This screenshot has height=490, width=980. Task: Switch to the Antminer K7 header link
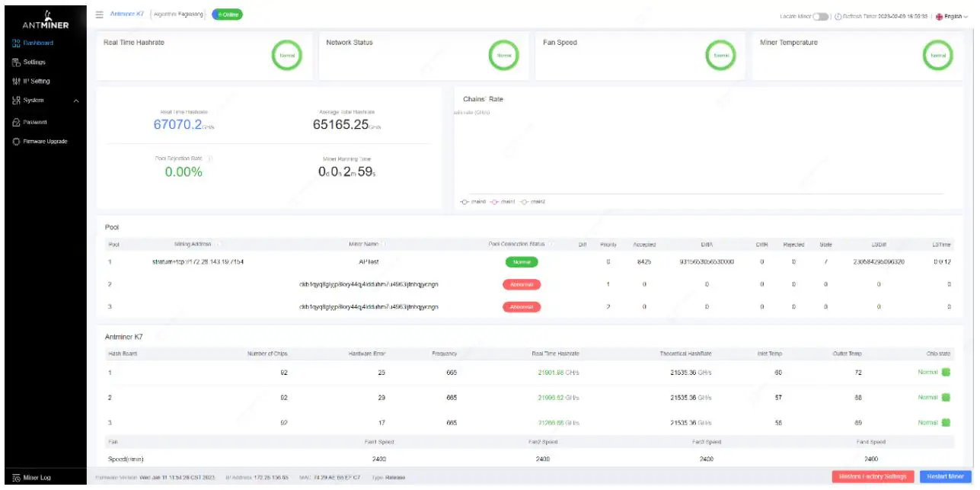(x=127, y=14)
